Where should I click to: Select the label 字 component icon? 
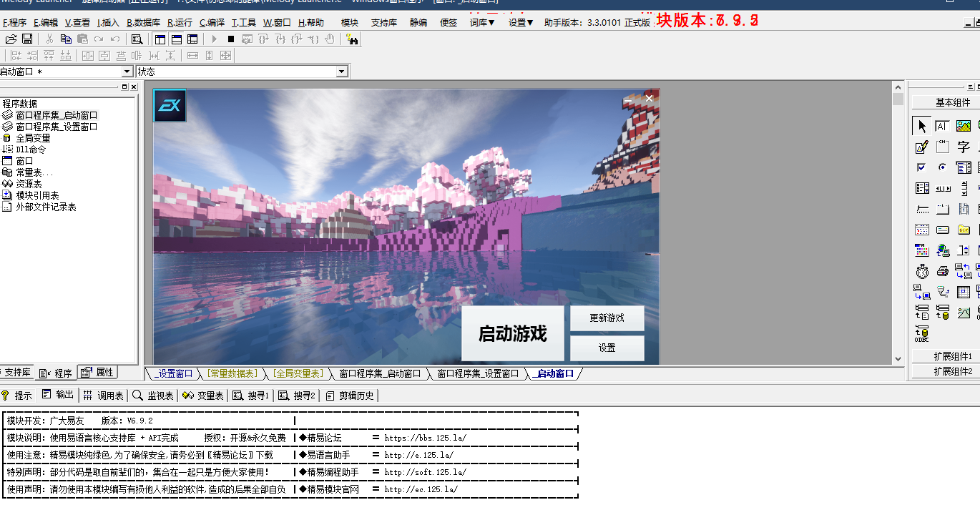(964, 147)
